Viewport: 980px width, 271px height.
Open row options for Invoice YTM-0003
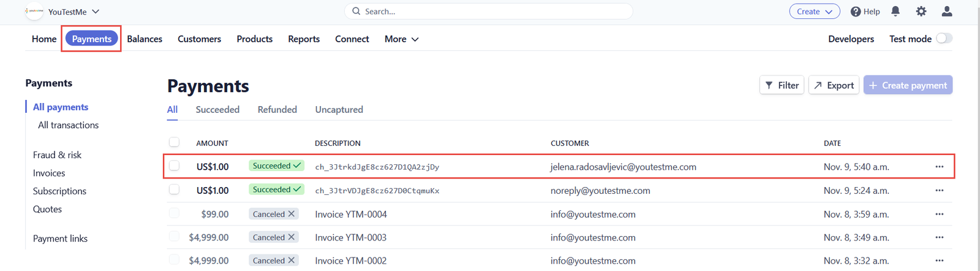(x=939, y=237)
